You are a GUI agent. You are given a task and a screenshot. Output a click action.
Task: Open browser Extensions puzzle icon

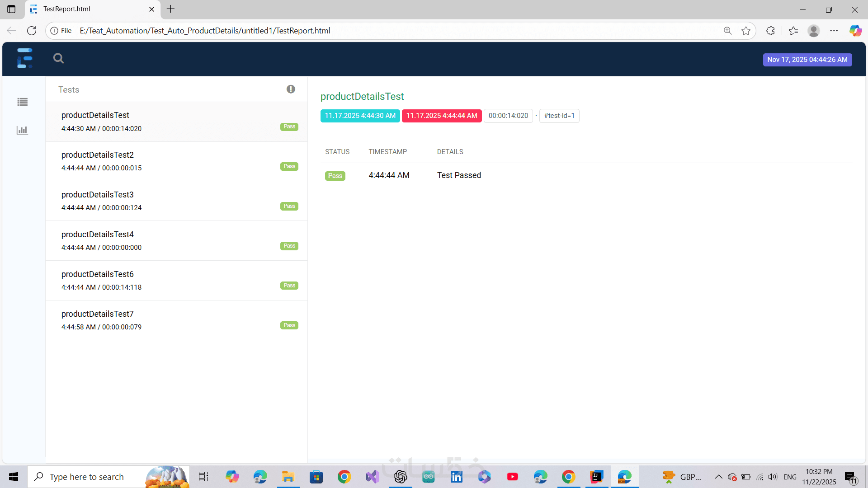[x=771, y=31]
